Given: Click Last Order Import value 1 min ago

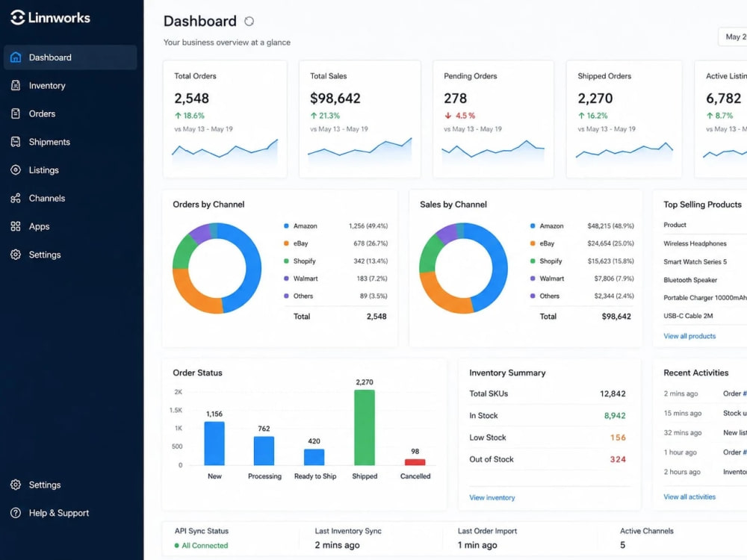Looking at the screenshot, I should (477, 545).
